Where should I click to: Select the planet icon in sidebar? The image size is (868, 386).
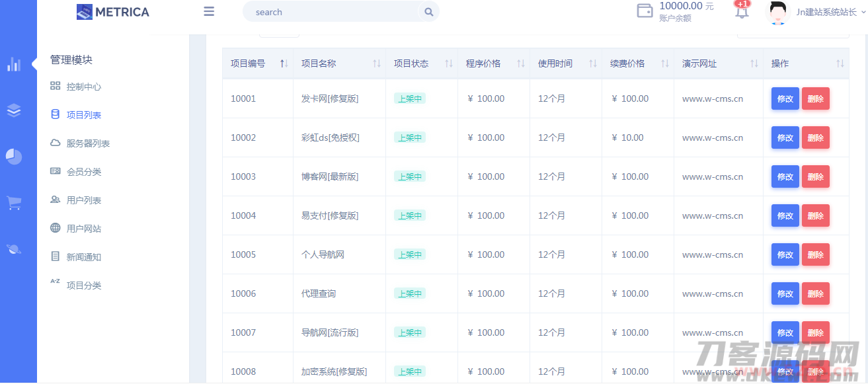(14, 249)
